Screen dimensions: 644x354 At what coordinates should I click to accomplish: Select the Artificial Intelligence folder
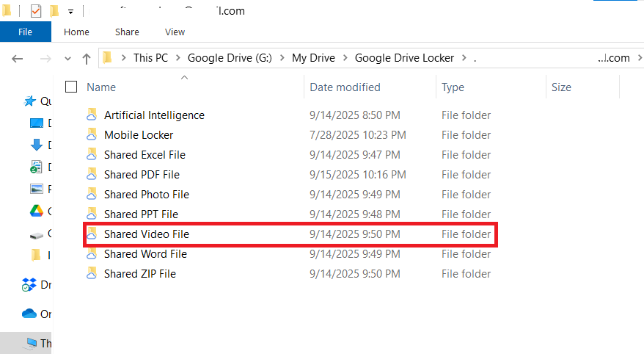[x=154, y=115]
